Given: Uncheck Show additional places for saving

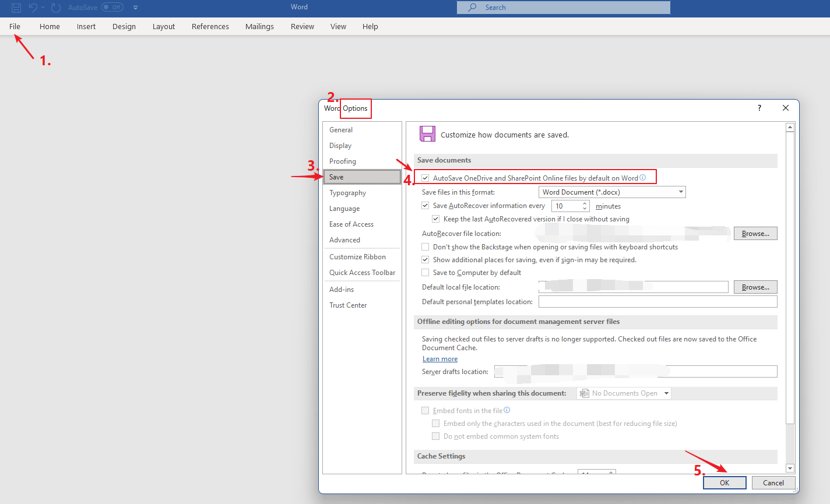Looking at the screenshot, I should pos(425,260).
